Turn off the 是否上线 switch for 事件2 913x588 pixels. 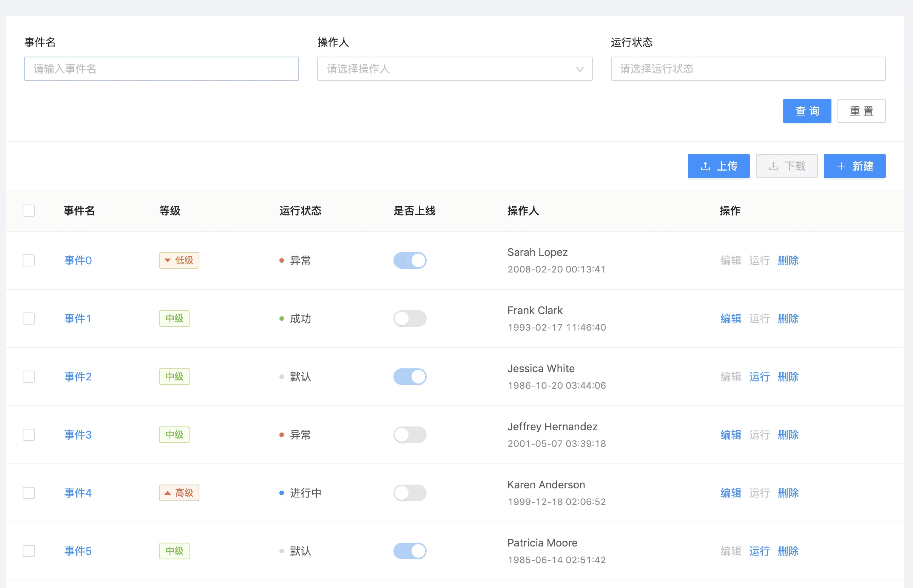click(410, 377)
